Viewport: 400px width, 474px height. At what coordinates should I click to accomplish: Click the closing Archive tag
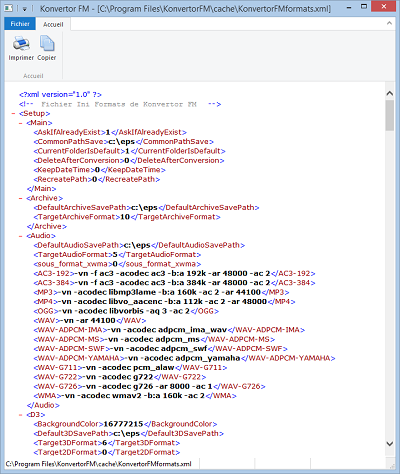(x=47, y=226)
